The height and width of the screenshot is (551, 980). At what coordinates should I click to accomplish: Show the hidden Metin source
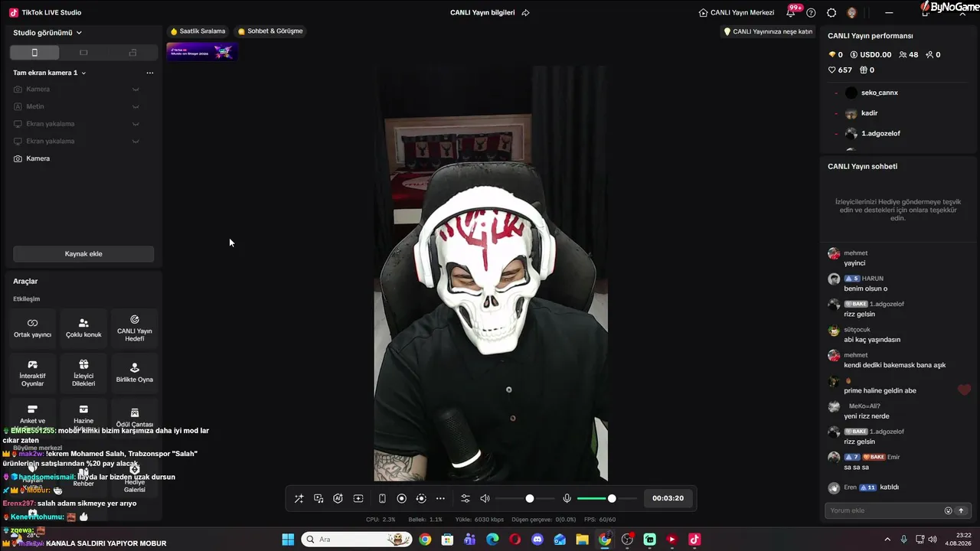[x=136, y=106]
